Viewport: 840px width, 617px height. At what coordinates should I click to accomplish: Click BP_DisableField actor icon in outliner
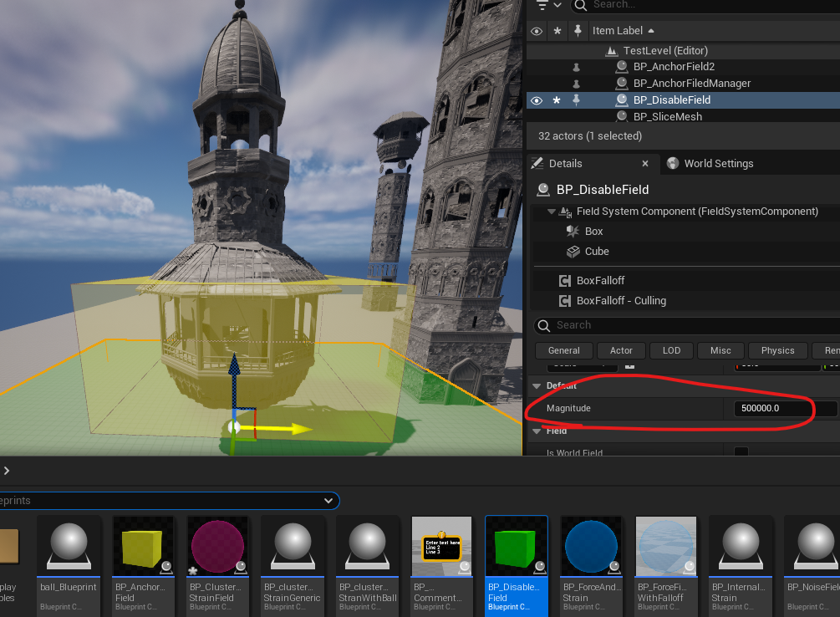tap(621, 99)
